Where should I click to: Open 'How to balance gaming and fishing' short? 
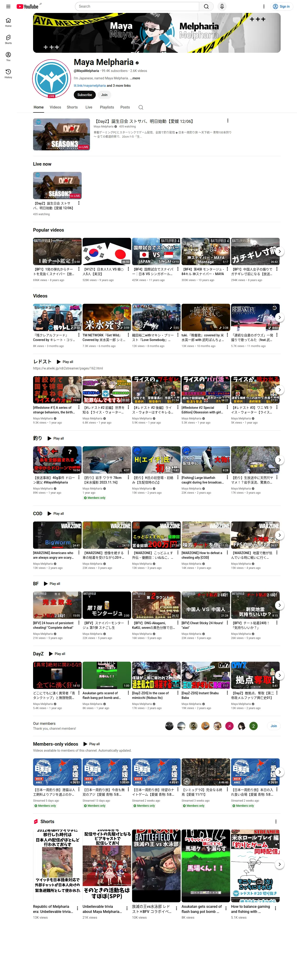pos(255,866)
